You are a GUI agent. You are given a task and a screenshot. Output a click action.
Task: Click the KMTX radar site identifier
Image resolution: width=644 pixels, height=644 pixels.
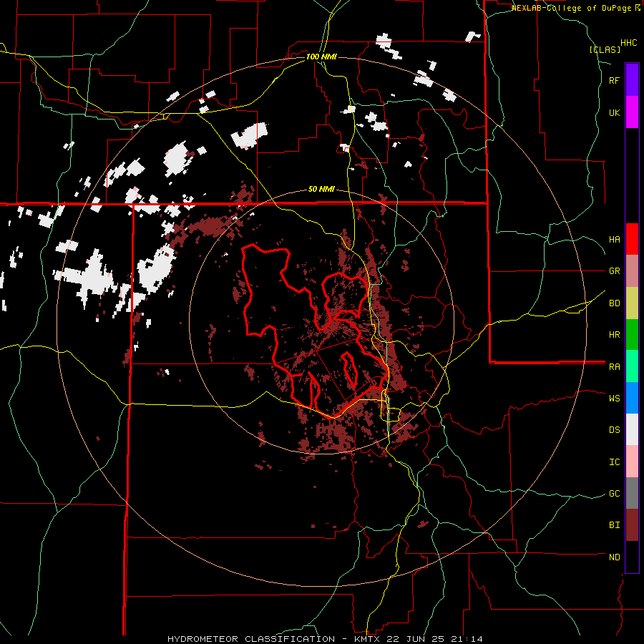click(367, 639)
